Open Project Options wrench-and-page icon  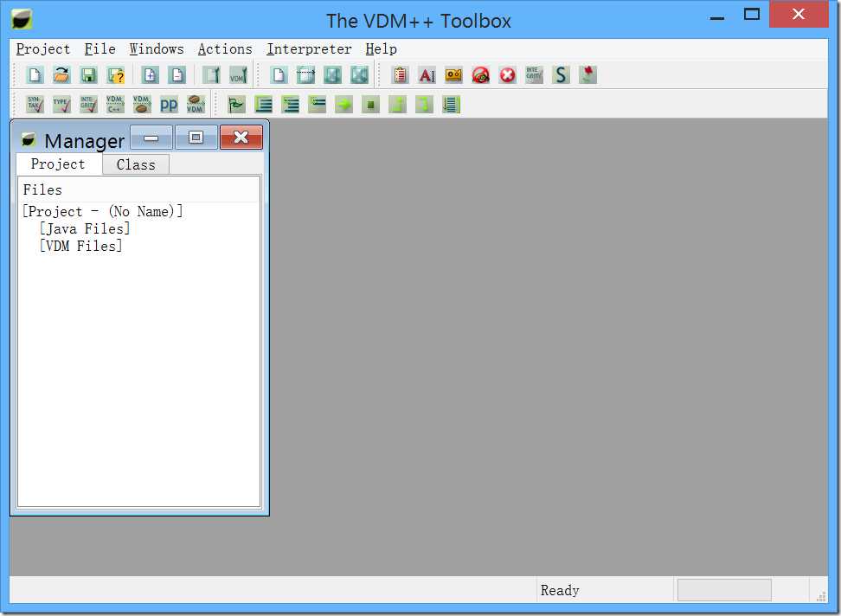(211, 75)
